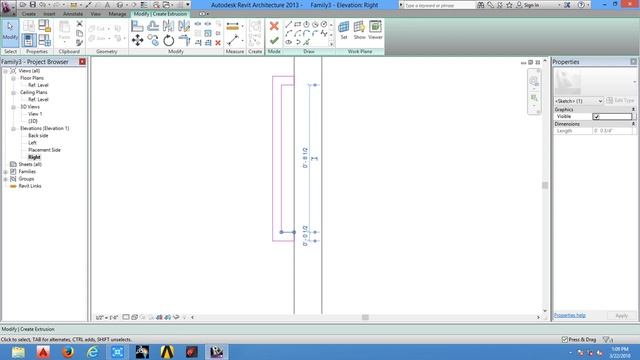Image resolution: width=640 pixels, height=360 pixels.
Task: Select View 1 under 3D Views
Action: (35, 114)
